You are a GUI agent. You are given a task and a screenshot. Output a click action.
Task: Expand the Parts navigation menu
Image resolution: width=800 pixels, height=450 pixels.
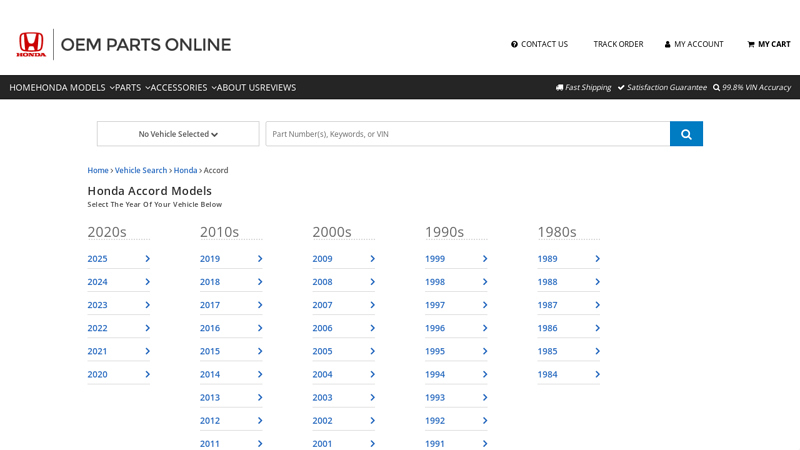(132, 87)
